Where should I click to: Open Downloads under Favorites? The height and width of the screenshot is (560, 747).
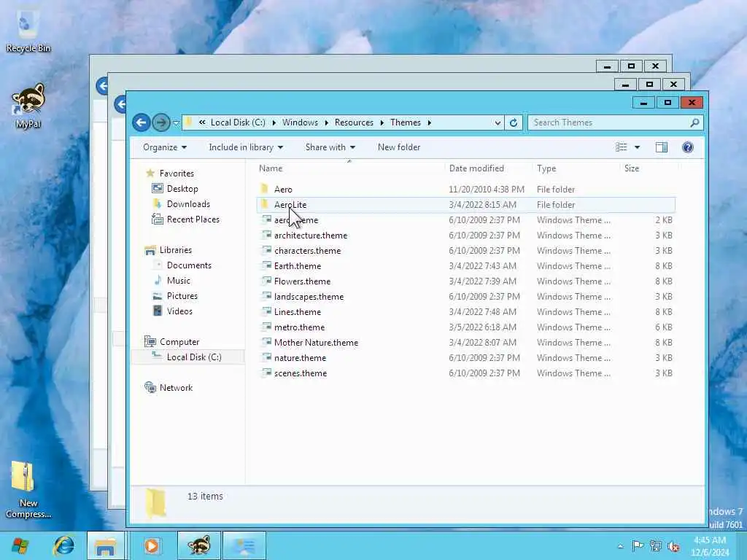188,204
